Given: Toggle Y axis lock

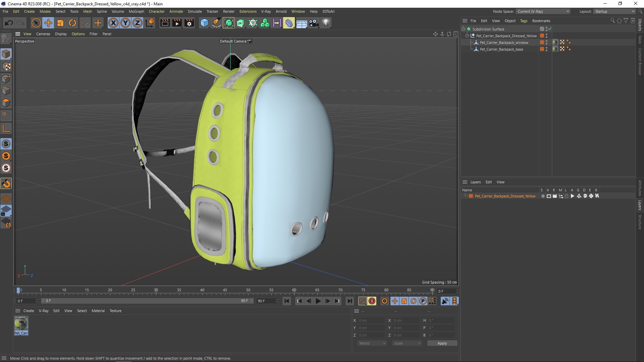Looking at the screenshot, I should [x=125, y=23].
